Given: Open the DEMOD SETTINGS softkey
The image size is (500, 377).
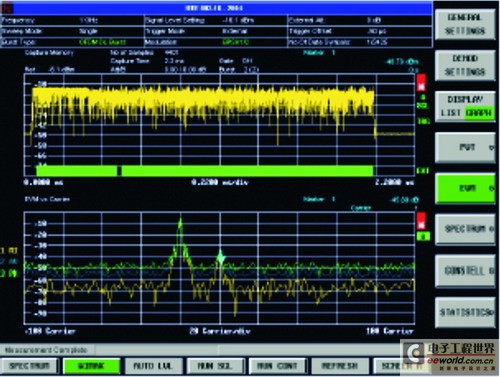Looking at the screenshot, I should tap(465, 65).
